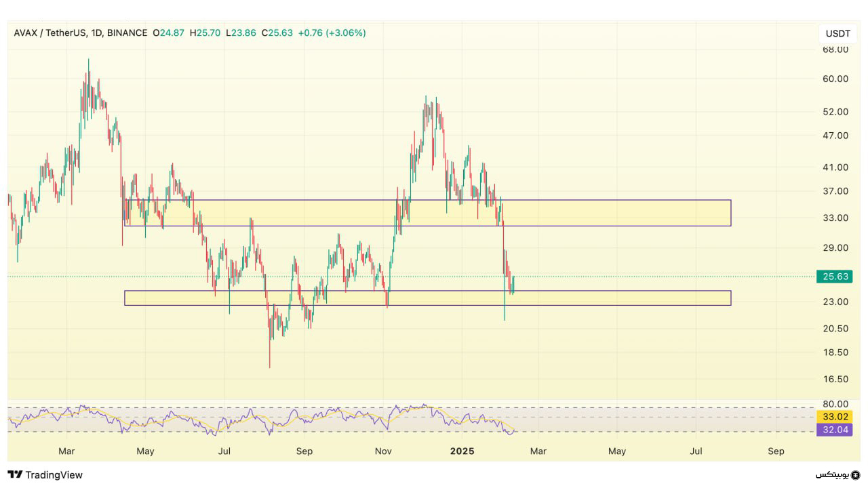Open the USDT currency selector
Viewport: 868px width, 488px height.
point(837,33)
